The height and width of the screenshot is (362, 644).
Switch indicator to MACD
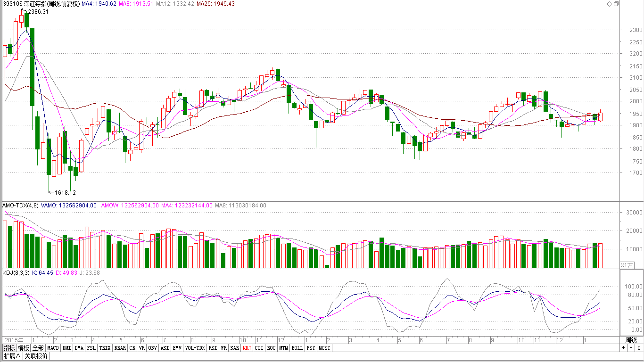[x=53, y=348]
